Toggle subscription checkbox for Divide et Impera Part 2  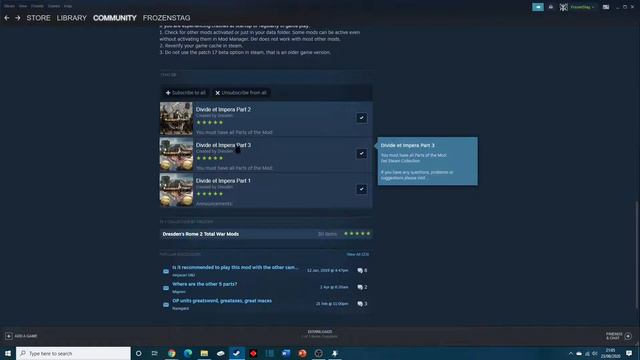click(361, 118)
